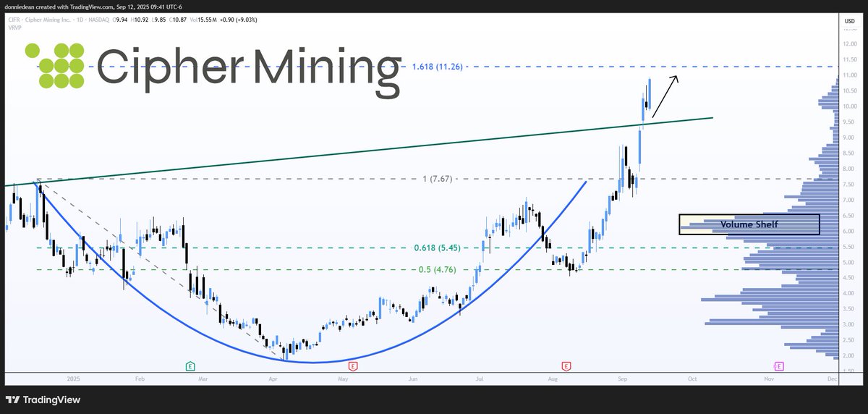Click the Oct time axis label

(692, 378)
